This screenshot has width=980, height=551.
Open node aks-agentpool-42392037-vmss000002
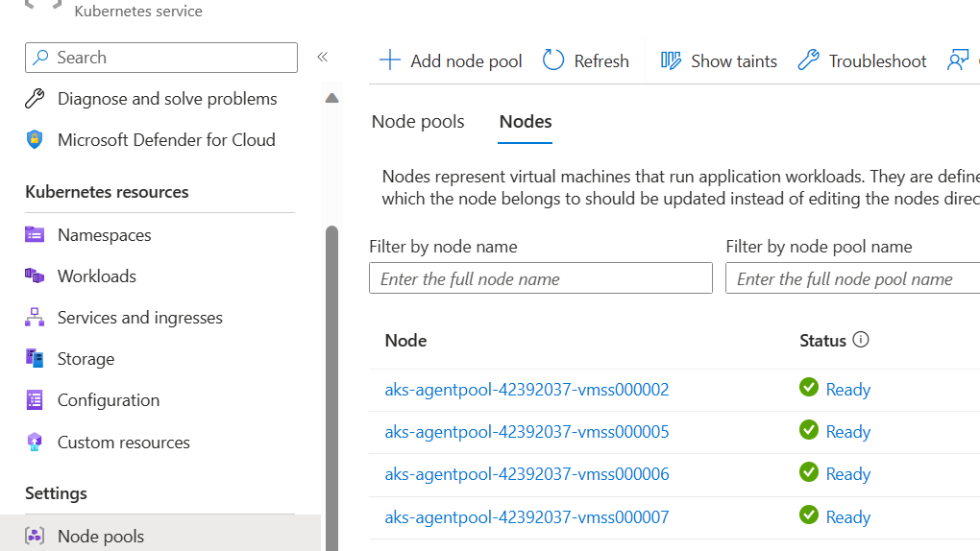(527, 389)
